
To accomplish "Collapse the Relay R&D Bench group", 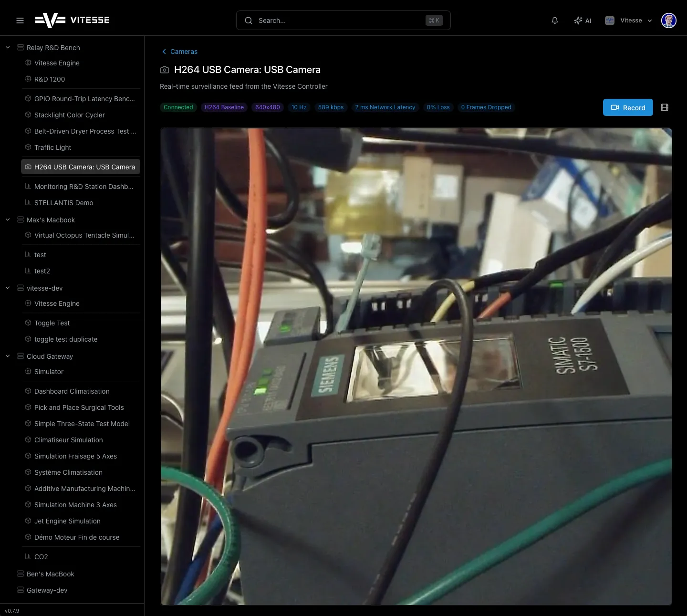I will point(8,47).
